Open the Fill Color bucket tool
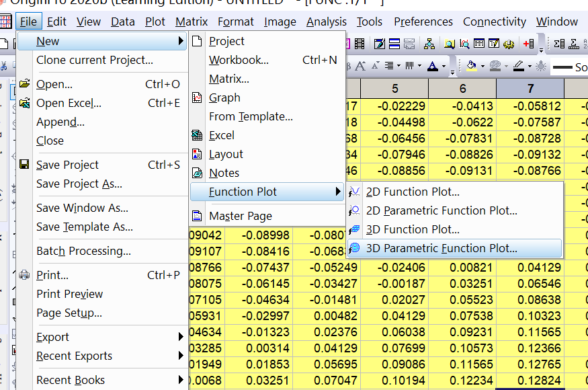Image resolution: width=588 pixels, height=390 pixels. tap(470, 66)
